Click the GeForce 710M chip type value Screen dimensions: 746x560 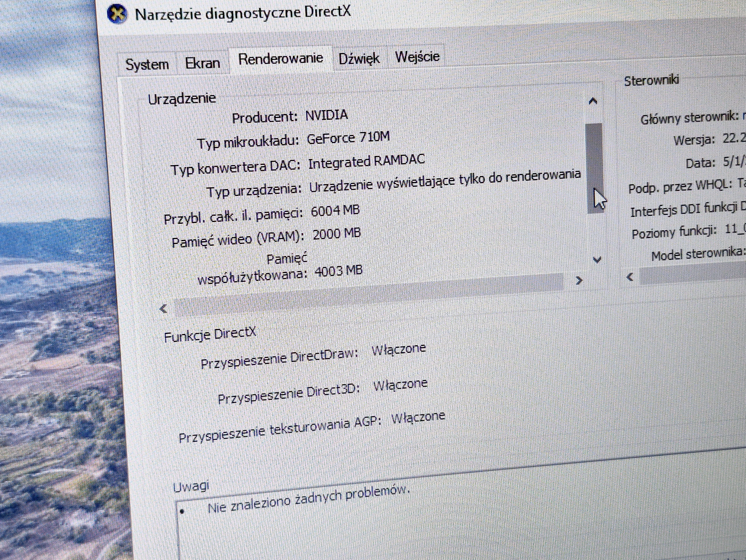pos(348,138)
